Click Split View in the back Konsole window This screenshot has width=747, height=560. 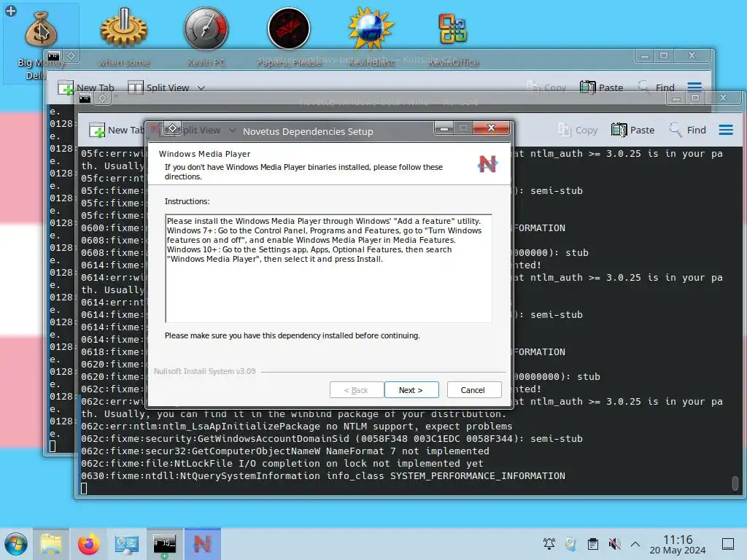pos(159,87)
